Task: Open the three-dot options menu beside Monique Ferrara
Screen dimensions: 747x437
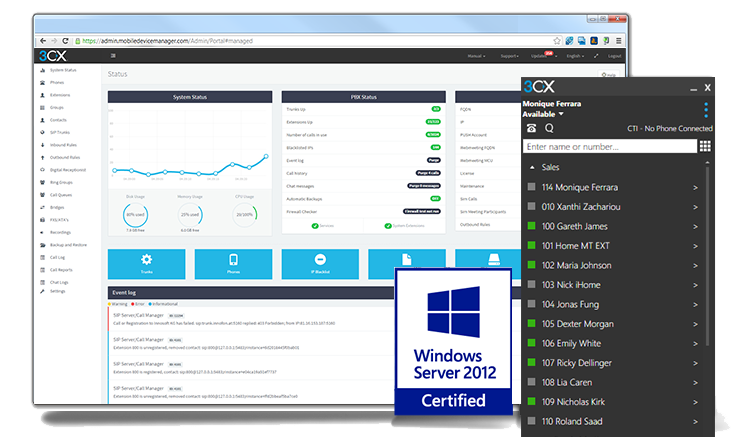Action: 706,110
